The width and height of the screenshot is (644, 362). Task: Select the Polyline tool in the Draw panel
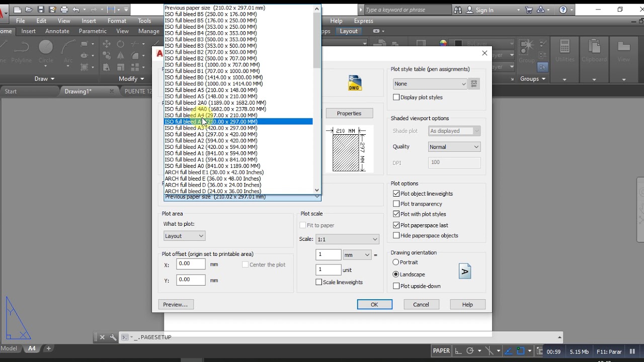(x=21, y=51)
